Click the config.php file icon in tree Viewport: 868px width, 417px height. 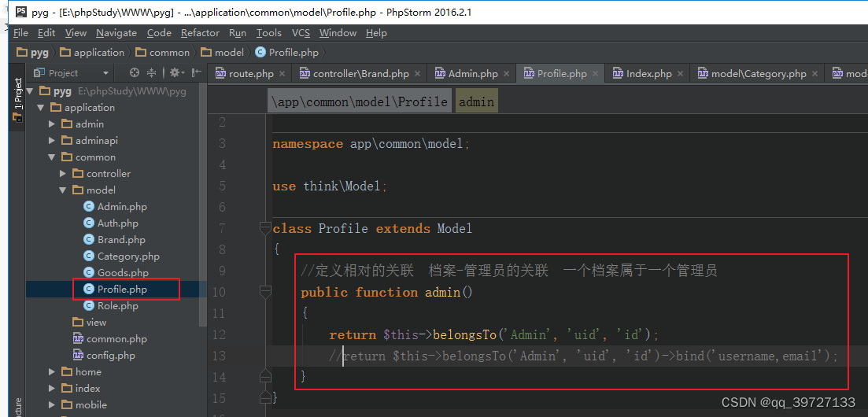(x=78, y=356)
